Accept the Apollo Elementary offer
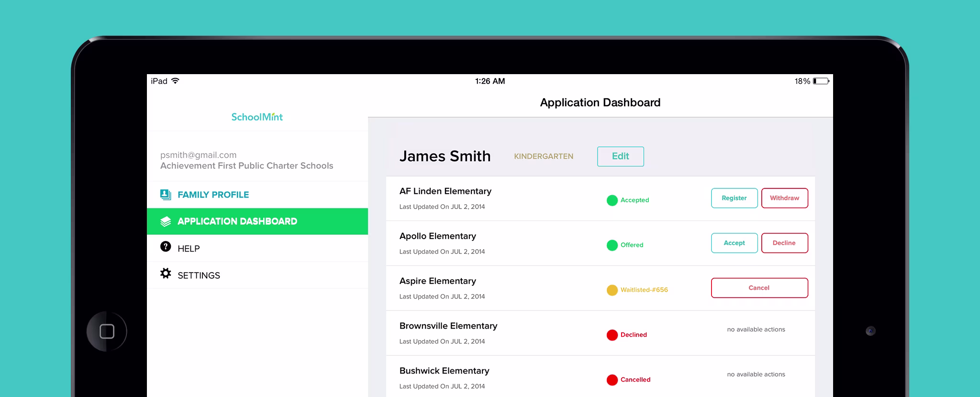The width and height of the screenshot is (980, 397). click(x=735, y=243)
